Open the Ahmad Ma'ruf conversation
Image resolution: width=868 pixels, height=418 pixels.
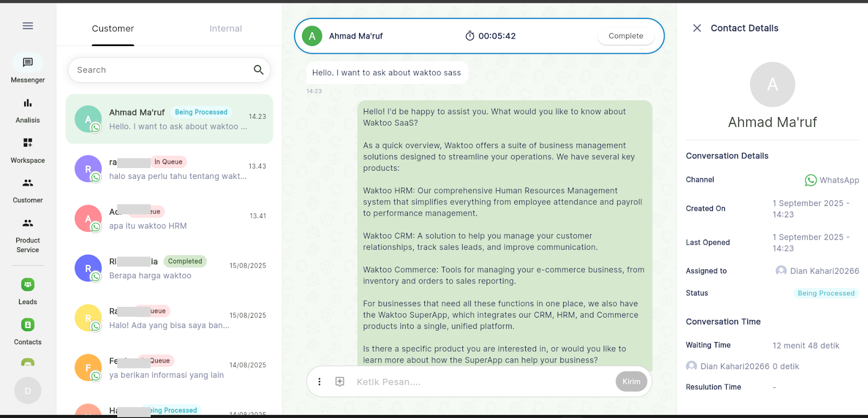coord(169,119)
